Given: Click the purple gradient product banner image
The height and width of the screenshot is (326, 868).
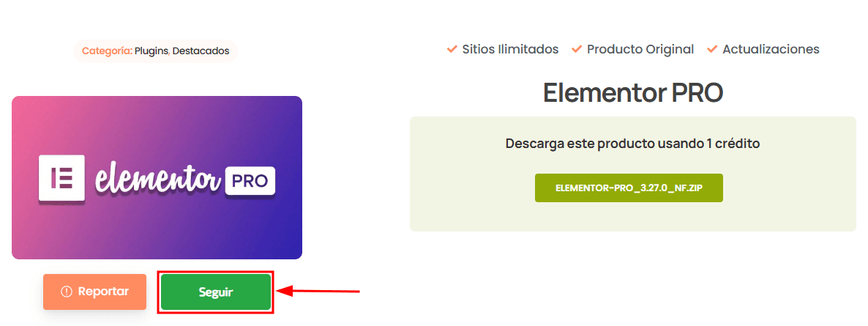Looking at the screenshot, I should 157,177.
